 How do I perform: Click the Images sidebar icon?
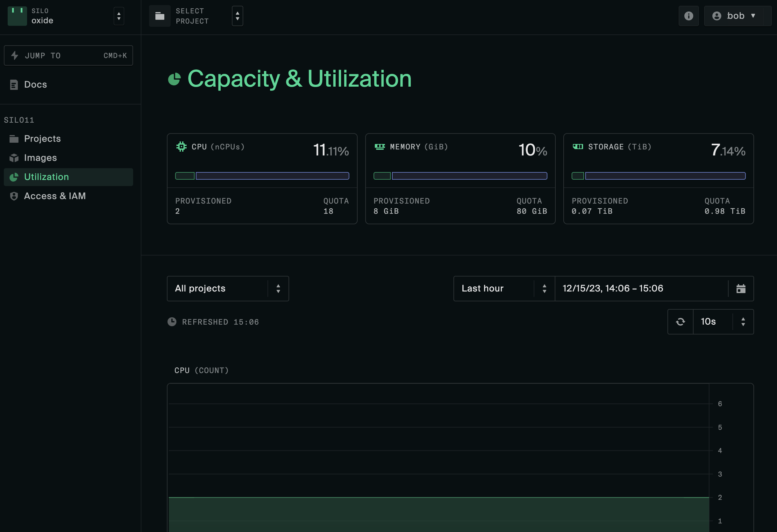(14, 158)
